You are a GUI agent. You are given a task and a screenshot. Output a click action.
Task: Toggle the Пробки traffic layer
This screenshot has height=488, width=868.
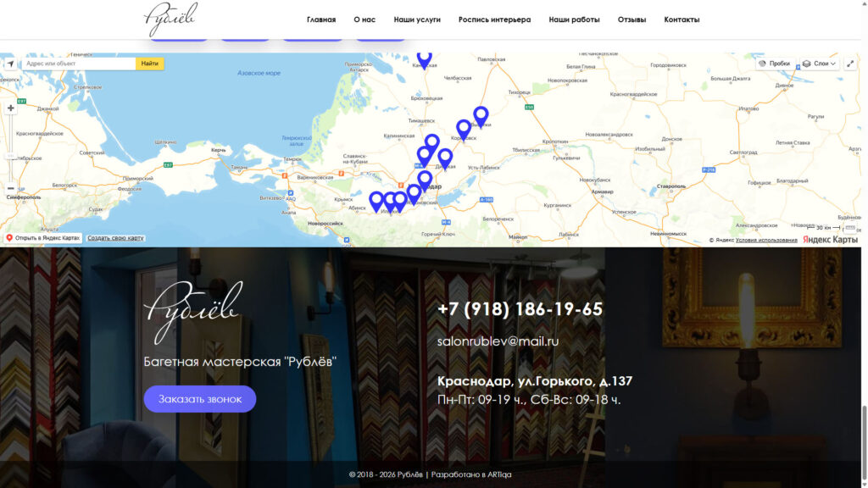click(775, 64)
